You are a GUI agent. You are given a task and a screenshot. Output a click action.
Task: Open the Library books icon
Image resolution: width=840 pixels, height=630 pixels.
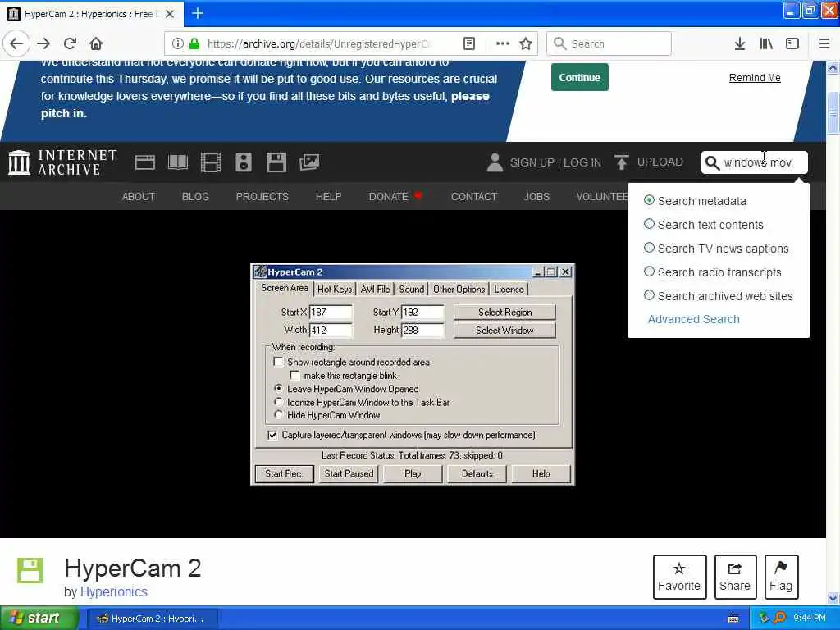click(766, 43)
